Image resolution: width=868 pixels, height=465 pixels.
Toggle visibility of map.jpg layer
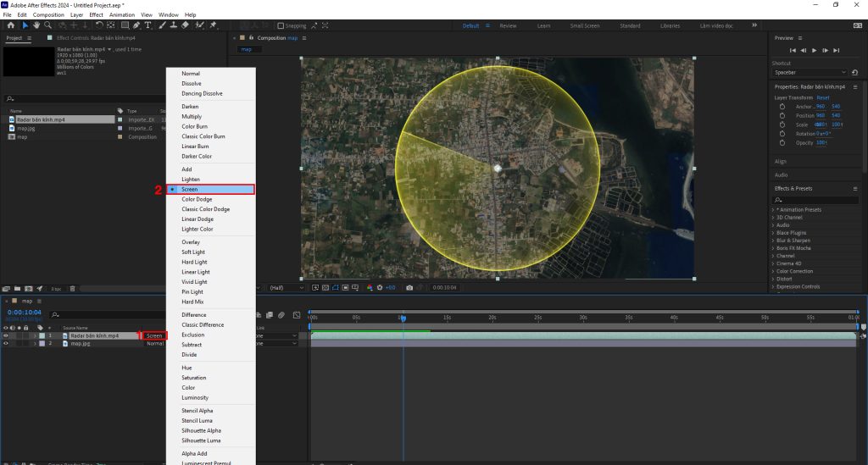click(x=6, y=344)
